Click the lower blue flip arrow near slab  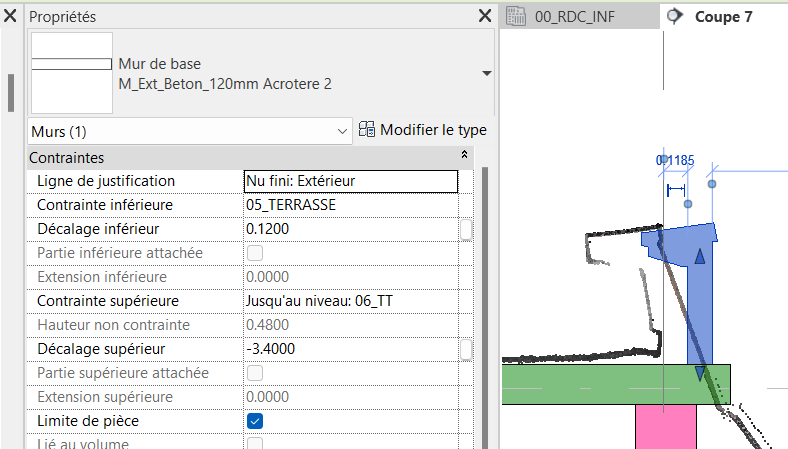[700, 373]
